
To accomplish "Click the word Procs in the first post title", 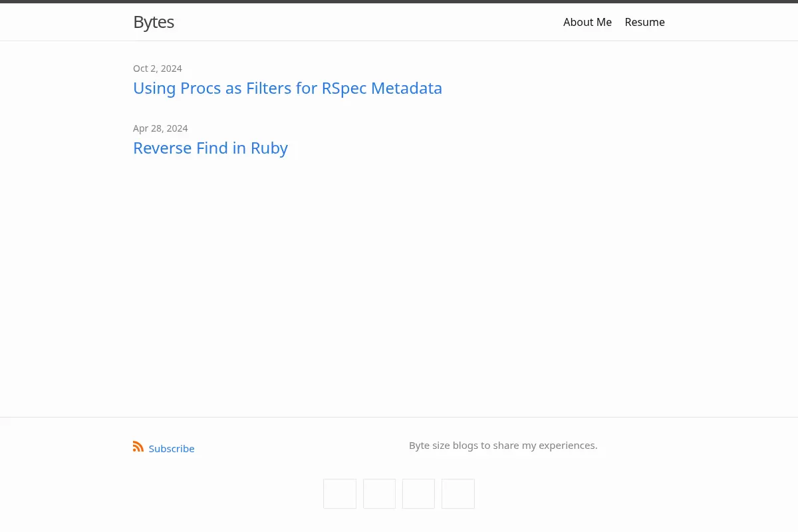I will [x=200, y=88].
